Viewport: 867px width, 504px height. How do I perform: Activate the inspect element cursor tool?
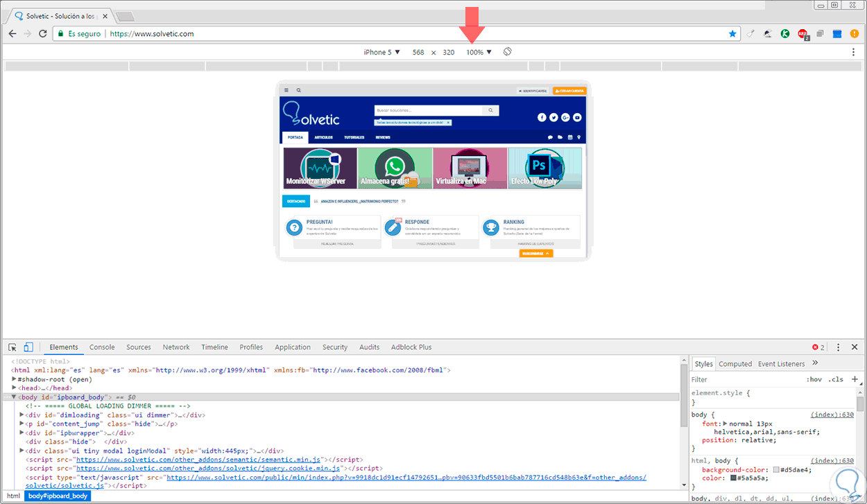click(12, 347)
